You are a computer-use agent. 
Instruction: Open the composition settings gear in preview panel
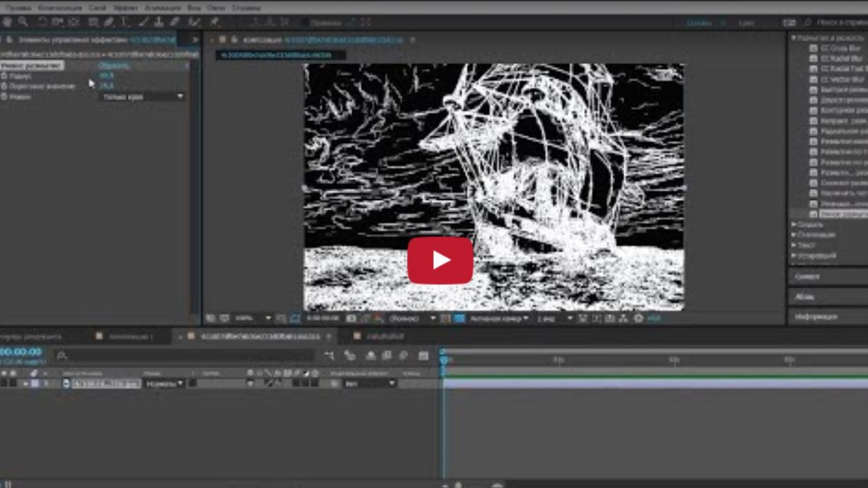click(637, 318)
